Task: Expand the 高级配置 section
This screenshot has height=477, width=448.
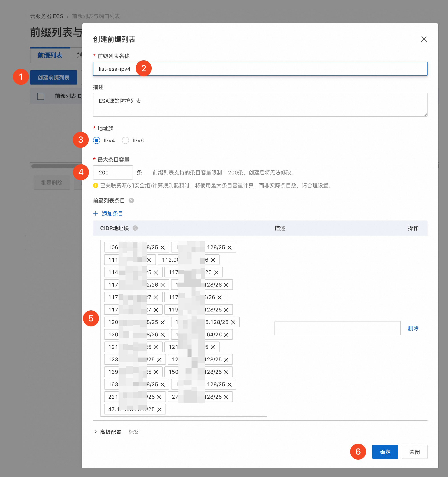Action: point(95,432)
